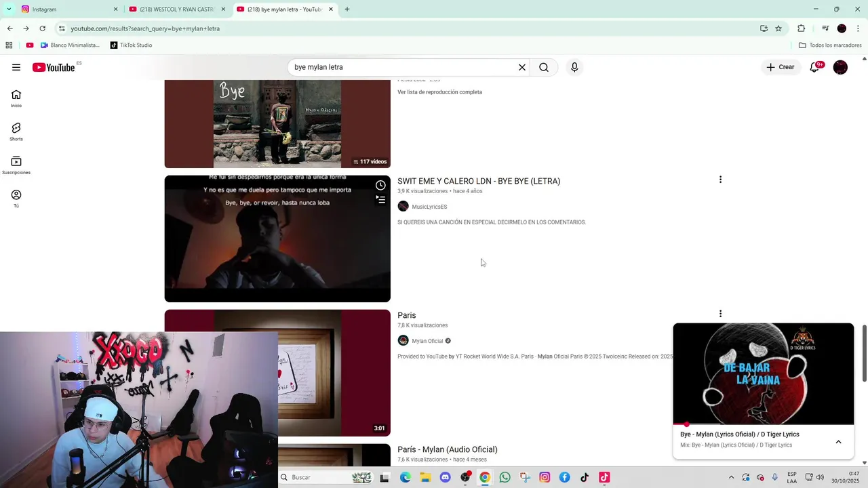
Task: Click the install app icon in address bar
Action: click(x=764, y=28)
